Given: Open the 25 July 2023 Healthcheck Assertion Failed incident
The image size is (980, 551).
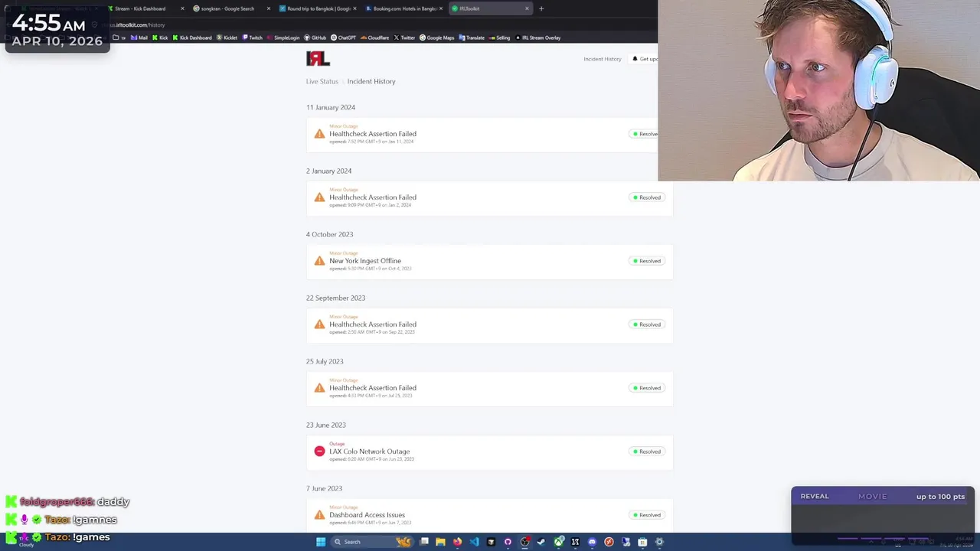Looking at the screenshot, I should click(489, 388).
